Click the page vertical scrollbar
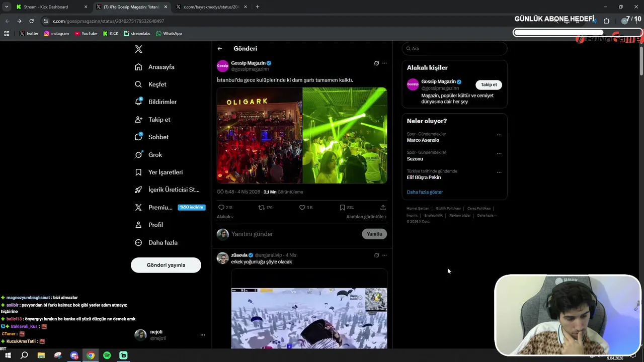 [x=641, y=60]
